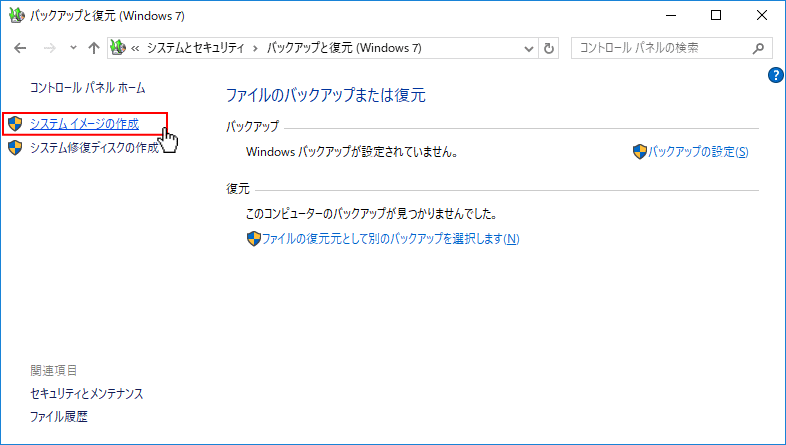Expand hidden breadcrumb items via the double chevron
This screenshot has height=445, width=786.
click(x=135, y=48)
